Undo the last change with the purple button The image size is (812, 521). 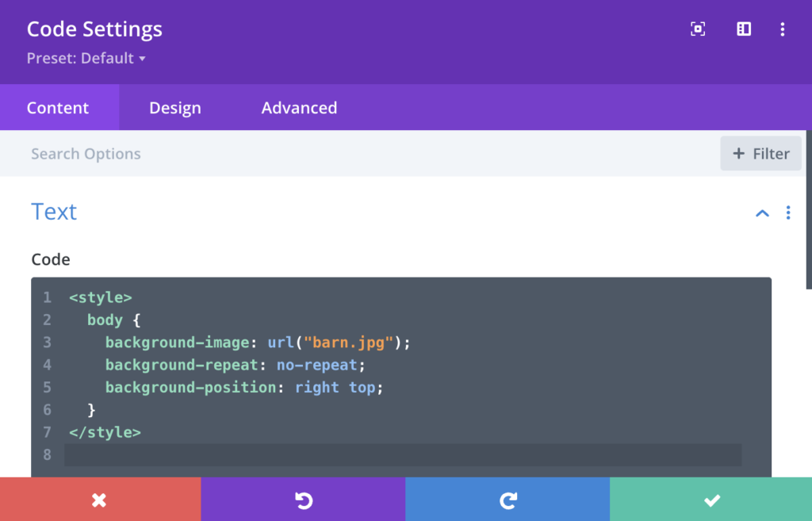click(x=303, y=500)
